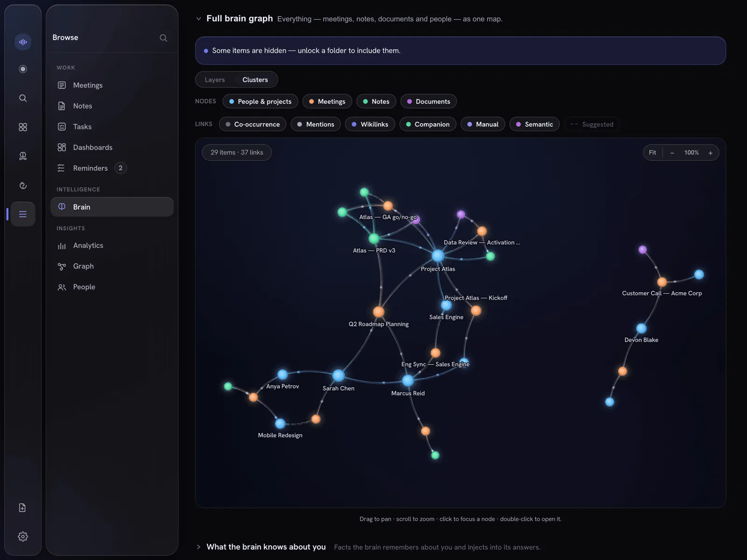
Task: Click the 100% zoom level
Action: [x=691, y=153]
